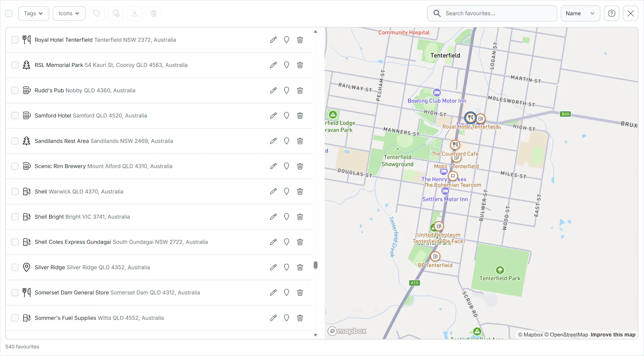Select the Bowling Club Motor Inn marker

pos(437,92)
